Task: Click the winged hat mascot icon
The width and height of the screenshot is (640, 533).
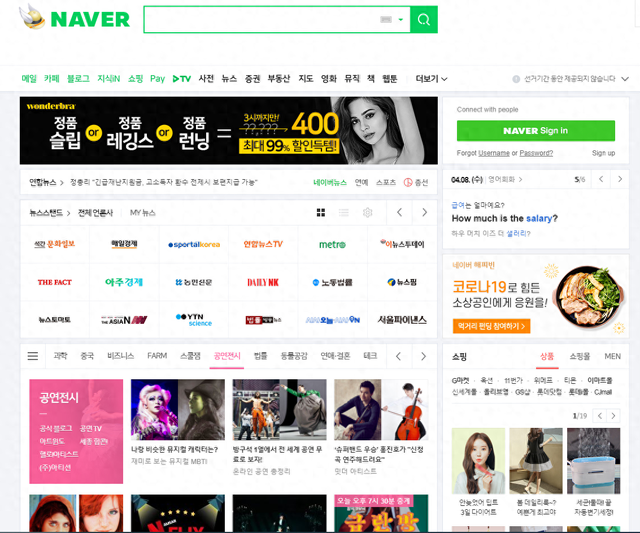Action: tap(32, 16)
